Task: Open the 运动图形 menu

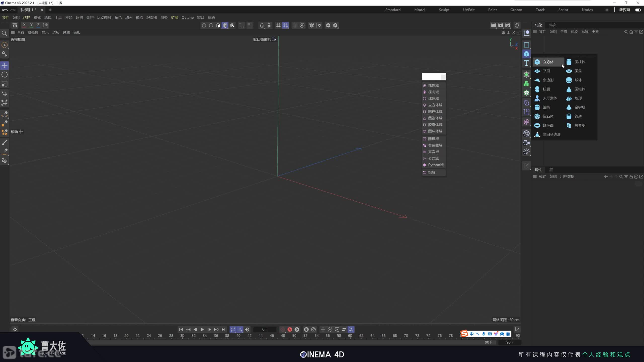Action: click(104, 18)
